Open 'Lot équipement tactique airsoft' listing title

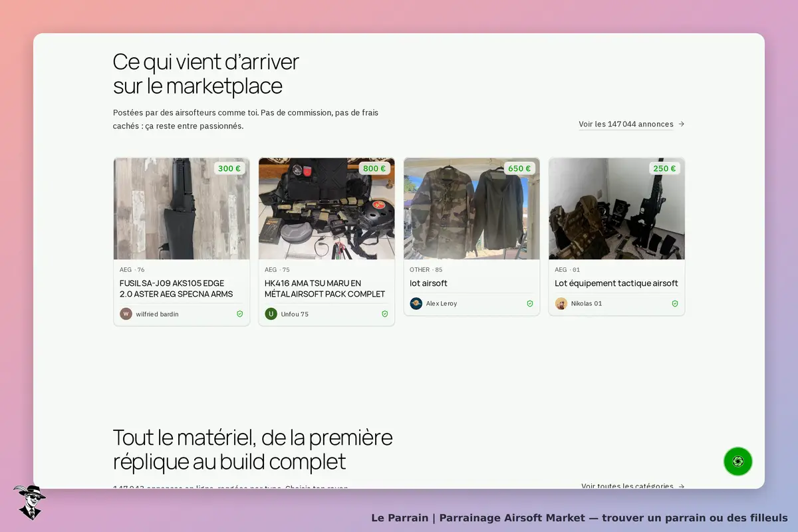pyautogui.click(x=616, y=283)
